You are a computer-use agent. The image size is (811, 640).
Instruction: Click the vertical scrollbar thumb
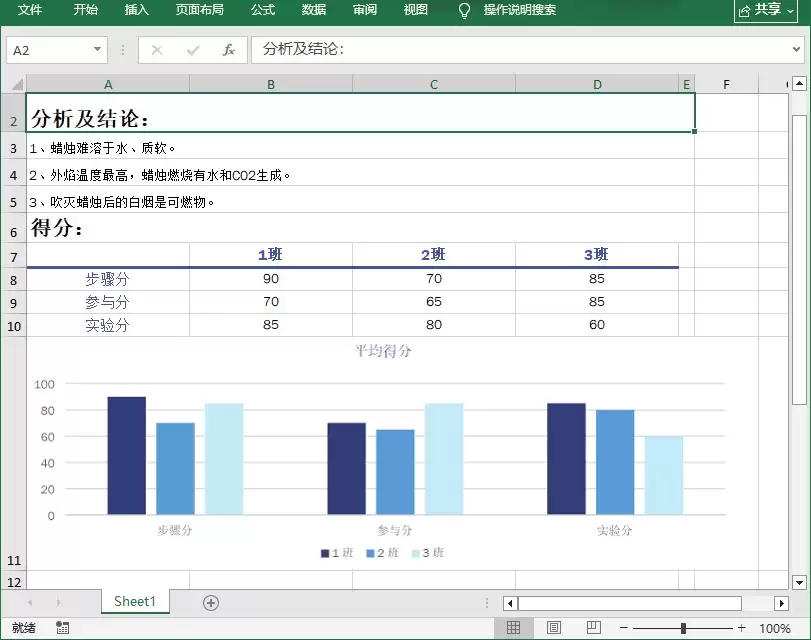[799, 260]
